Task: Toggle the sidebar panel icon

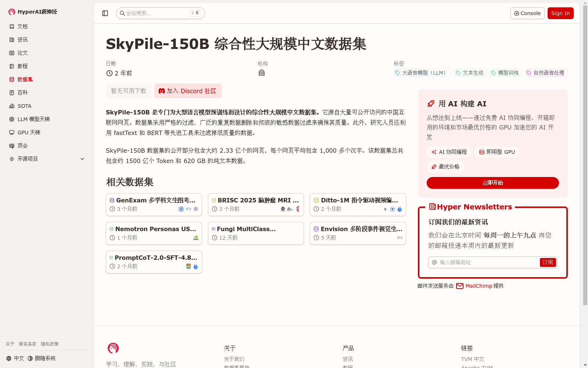Action: click(105, 13)
